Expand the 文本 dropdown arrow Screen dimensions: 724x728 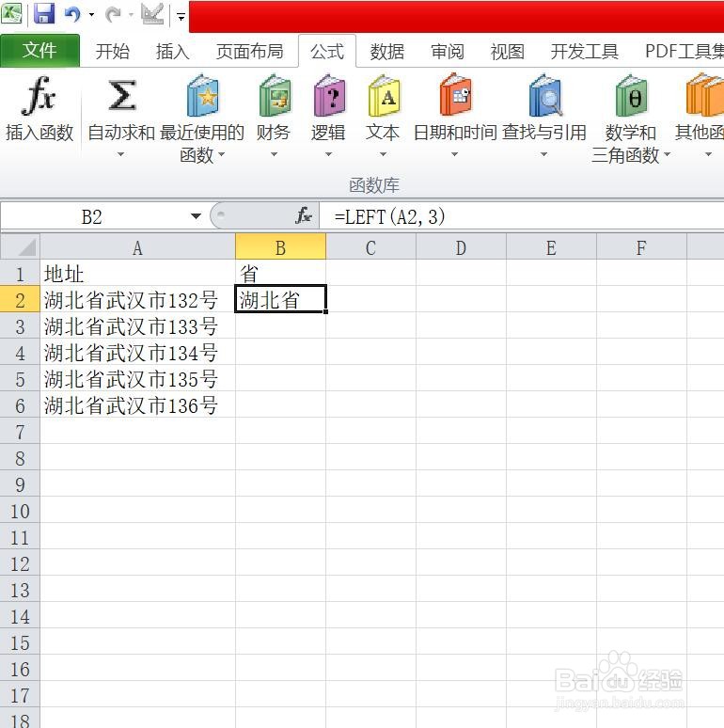click(383, 154)
